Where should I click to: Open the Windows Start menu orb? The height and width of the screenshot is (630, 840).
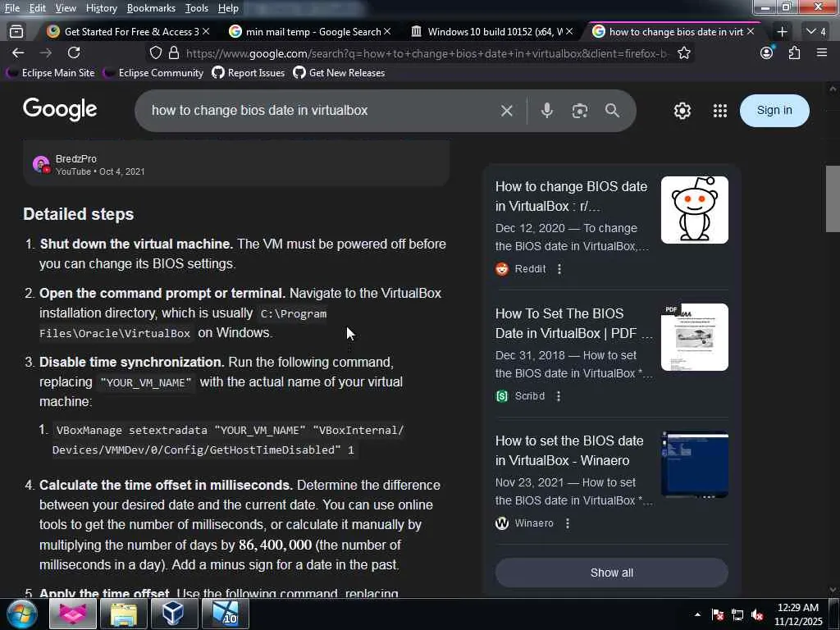point(22,614)
